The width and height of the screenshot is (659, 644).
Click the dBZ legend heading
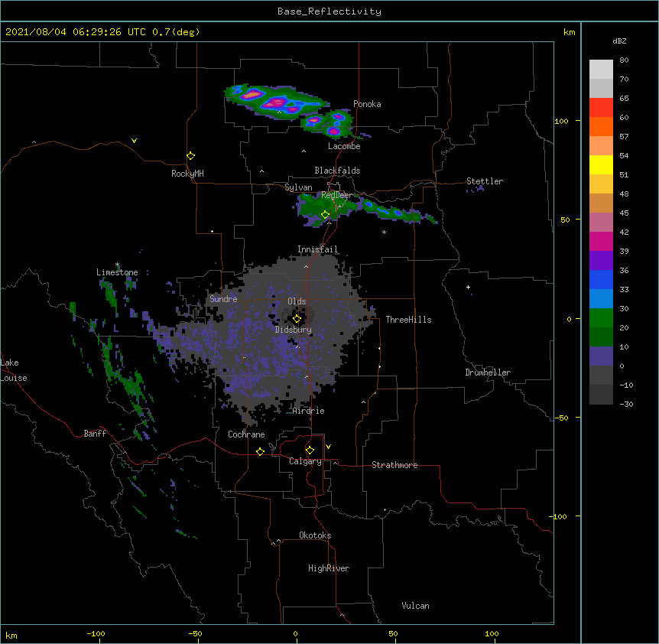[619, 41]
